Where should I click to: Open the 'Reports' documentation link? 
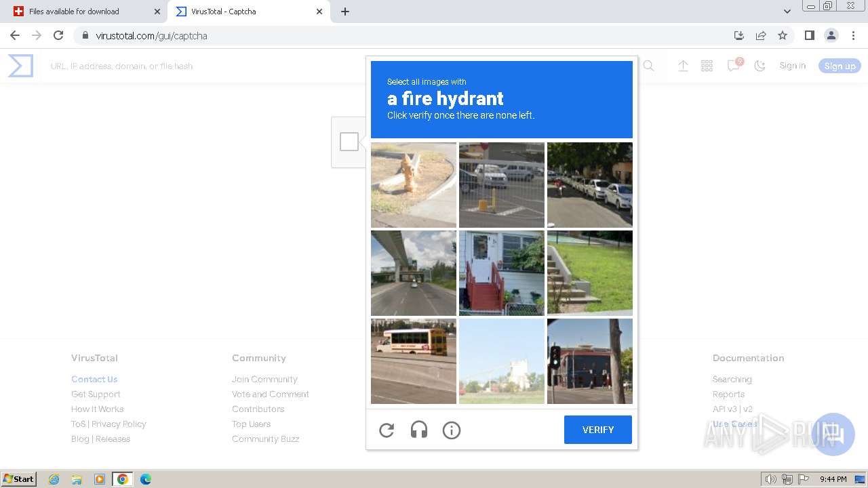pyautogui.click(x=728, y=394)
